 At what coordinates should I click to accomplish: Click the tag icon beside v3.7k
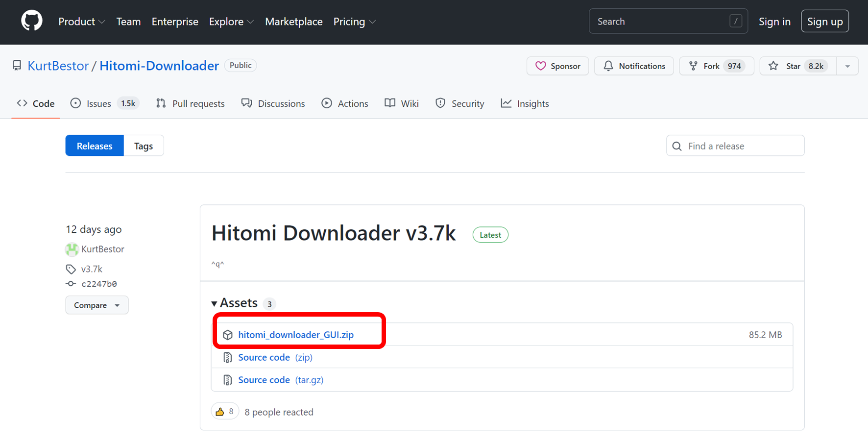pyautogui.click(x=71, y=269)
